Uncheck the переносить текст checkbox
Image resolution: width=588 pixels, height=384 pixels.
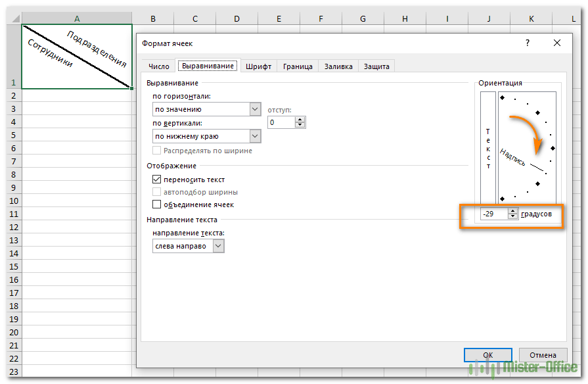click(157, 180)
